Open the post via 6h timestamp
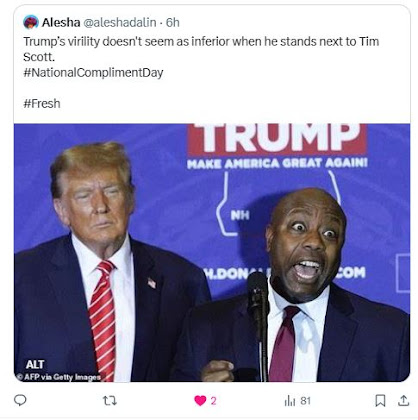This screenshot has height=420, width=418. (173, 22)
